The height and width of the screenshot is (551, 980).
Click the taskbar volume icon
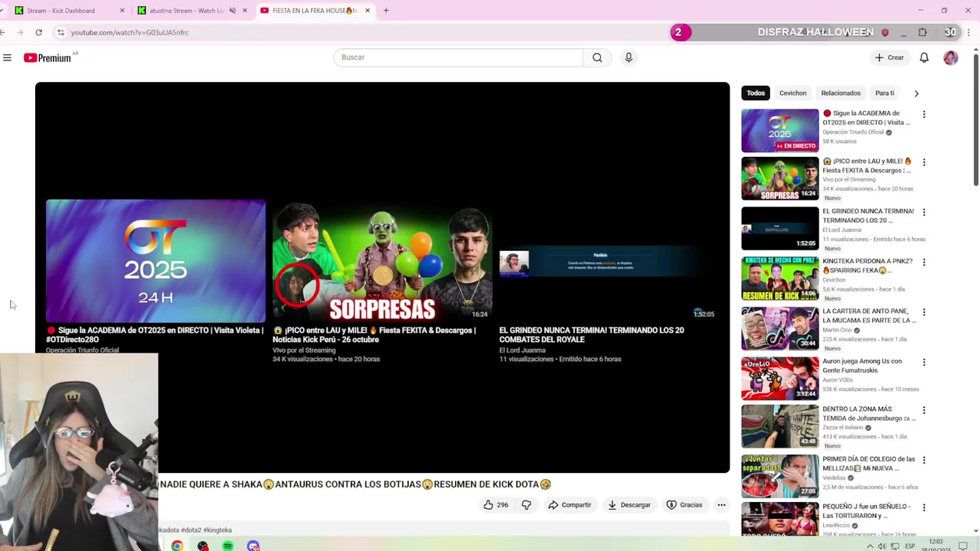pos(882,546)
